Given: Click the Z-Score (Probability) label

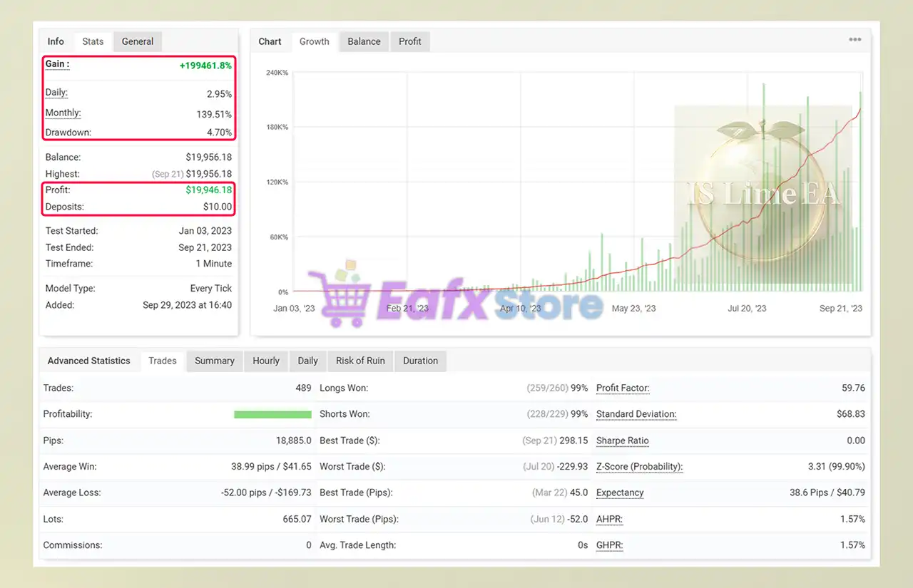Looking at the screenshot, I should pyautogui.click(x=639, y=467).
